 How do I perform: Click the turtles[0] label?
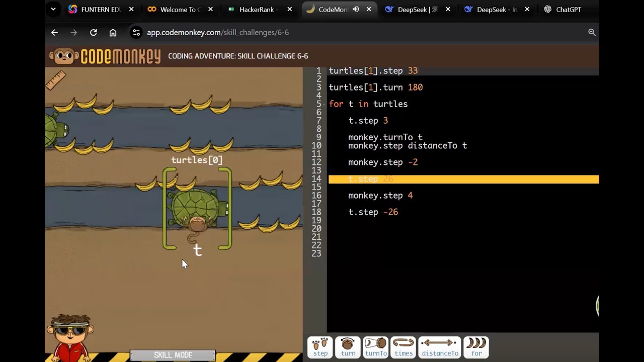[x=197, y=160]
